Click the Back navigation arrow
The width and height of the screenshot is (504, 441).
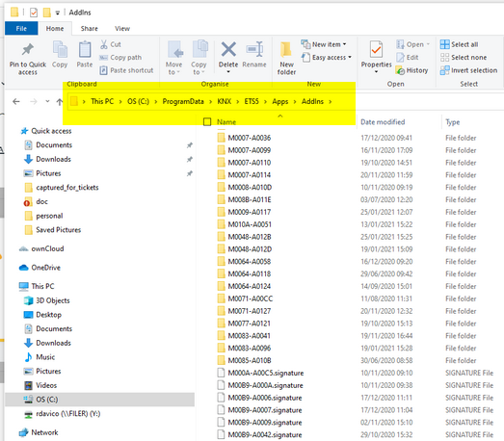click(16, 102)
